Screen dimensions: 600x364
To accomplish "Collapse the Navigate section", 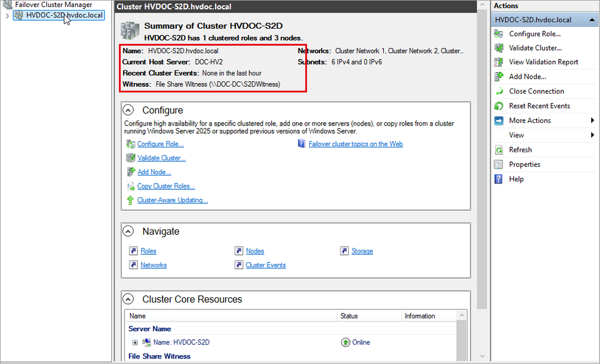I will (x=128, y=231).
